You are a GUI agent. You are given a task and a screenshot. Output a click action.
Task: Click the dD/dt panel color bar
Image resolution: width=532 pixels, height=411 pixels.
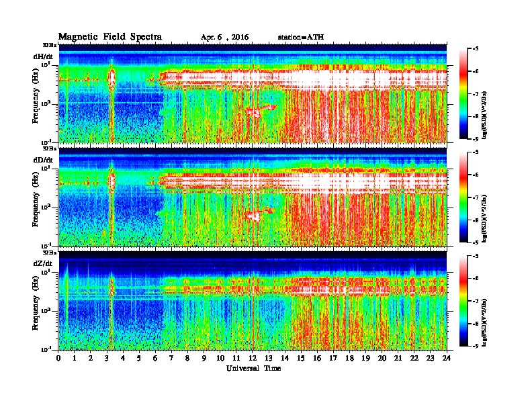coord(463,197)
